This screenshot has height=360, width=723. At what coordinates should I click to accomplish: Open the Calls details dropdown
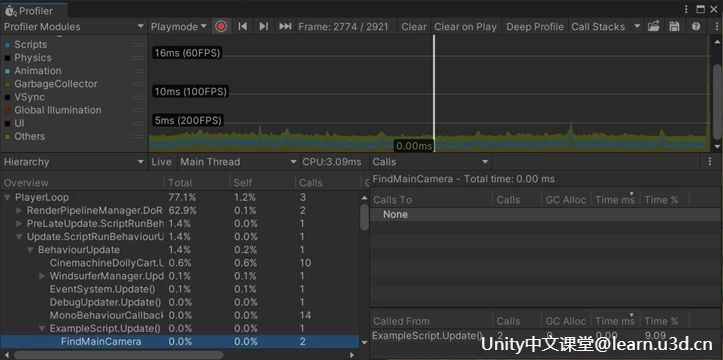click(x=430, y=162)
